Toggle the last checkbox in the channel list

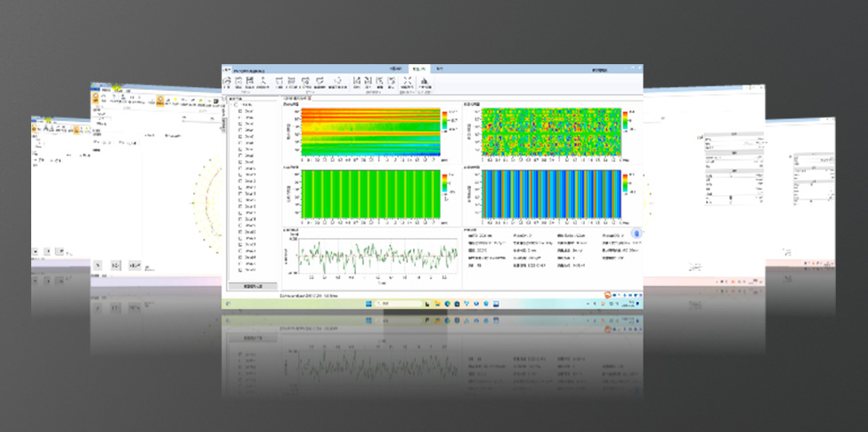(x=240, y=271)
